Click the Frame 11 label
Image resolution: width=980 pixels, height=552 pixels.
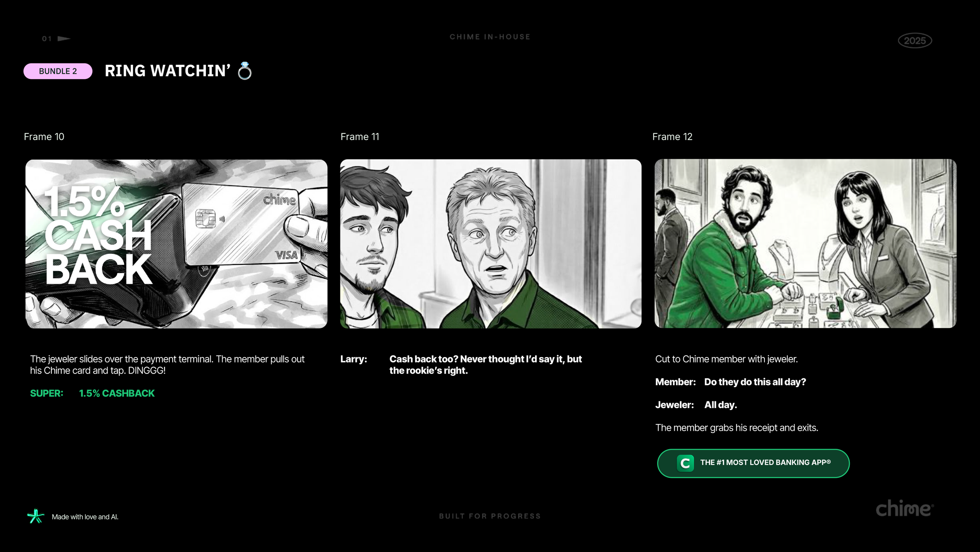click(359, 137)
